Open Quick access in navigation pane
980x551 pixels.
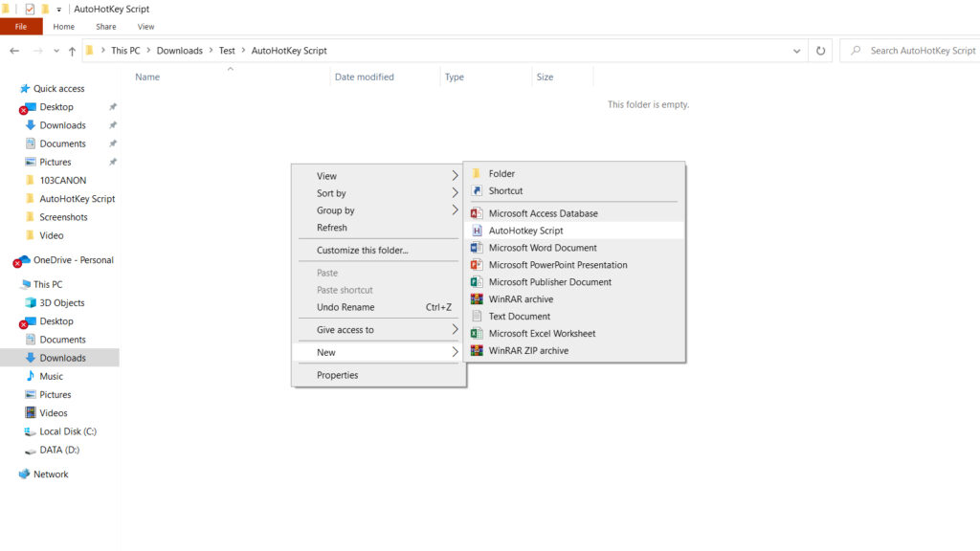click(x=58, y=89)
